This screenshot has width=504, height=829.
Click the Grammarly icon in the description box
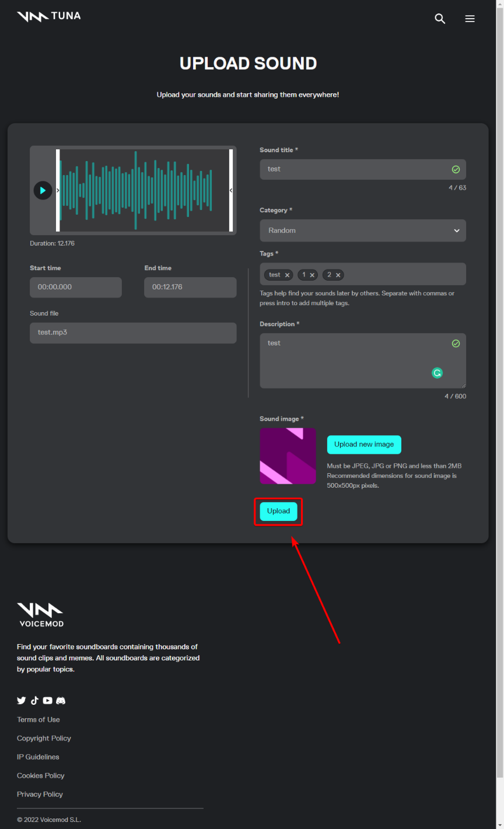[437, 373]
